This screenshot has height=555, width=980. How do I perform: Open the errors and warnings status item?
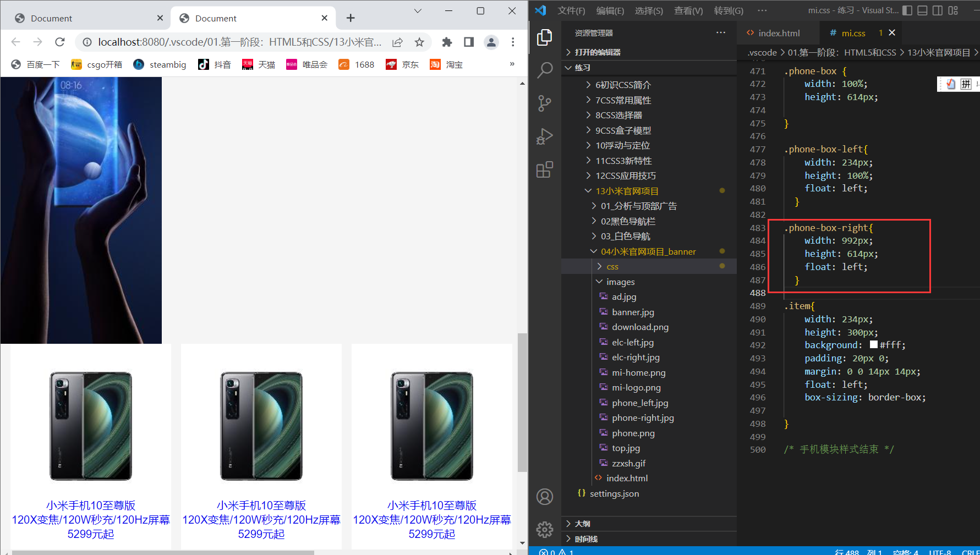point(556,552)
